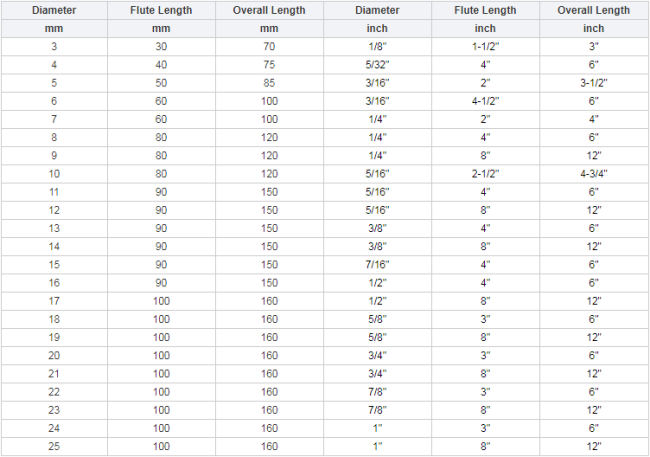650x457 pixels.
Task: Select the 3-1/2" overall length cell
Action: [x=594, y=83]
